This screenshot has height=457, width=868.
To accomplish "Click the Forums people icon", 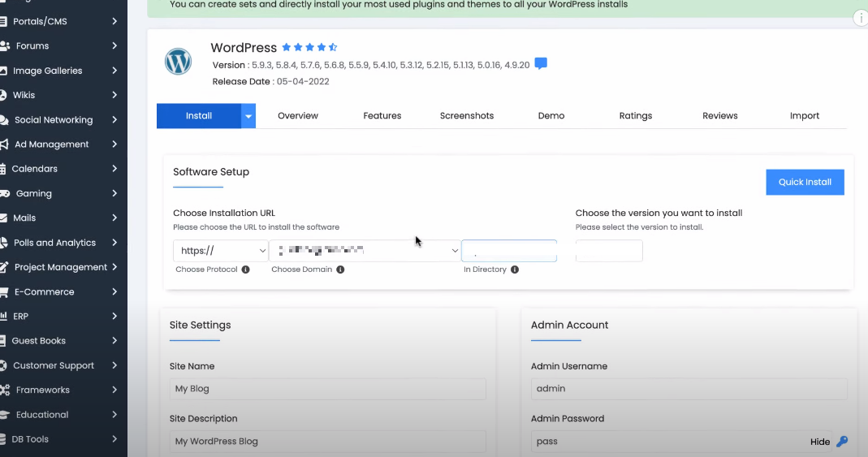I will pos(5,46).
